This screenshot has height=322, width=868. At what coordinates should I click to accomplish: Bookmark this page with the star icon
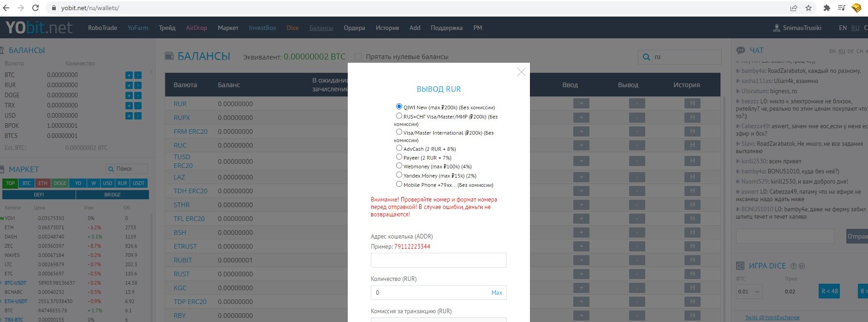(808, 8)
